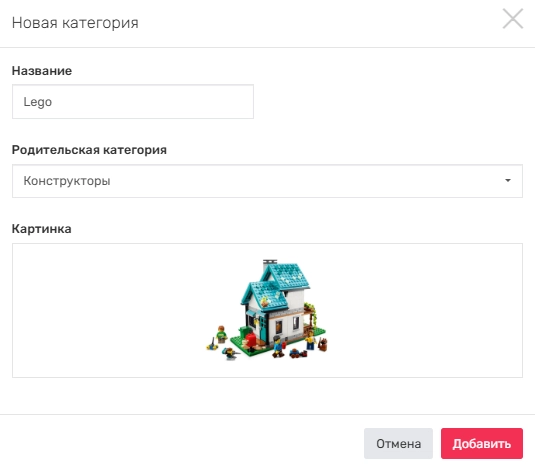Open the Родительская категория combo box
Viewport: 535px width, 471px height.
(267, 181)
